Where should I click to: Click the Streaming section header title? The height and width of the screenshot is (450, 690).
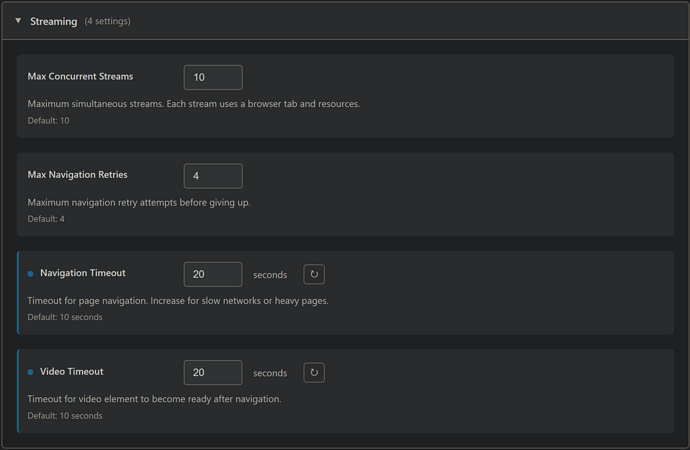coord(54,21)
